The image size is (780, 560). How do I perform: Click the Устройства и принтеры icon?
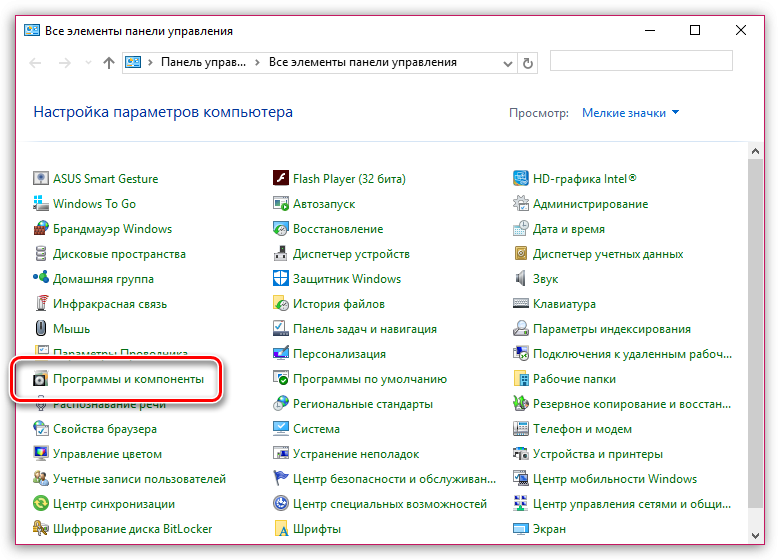[520, 453]
